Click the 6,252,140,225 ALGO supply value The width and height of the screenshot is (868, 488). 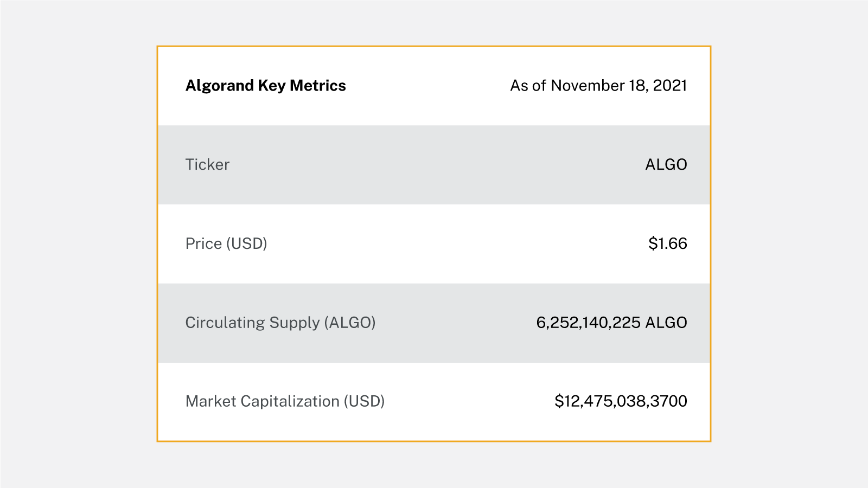(611, 323)
